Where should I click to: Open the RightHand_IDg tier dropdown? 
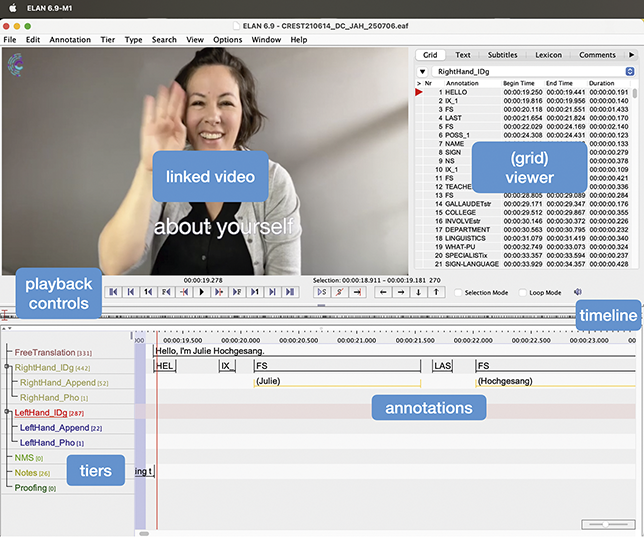coord(534,71)
